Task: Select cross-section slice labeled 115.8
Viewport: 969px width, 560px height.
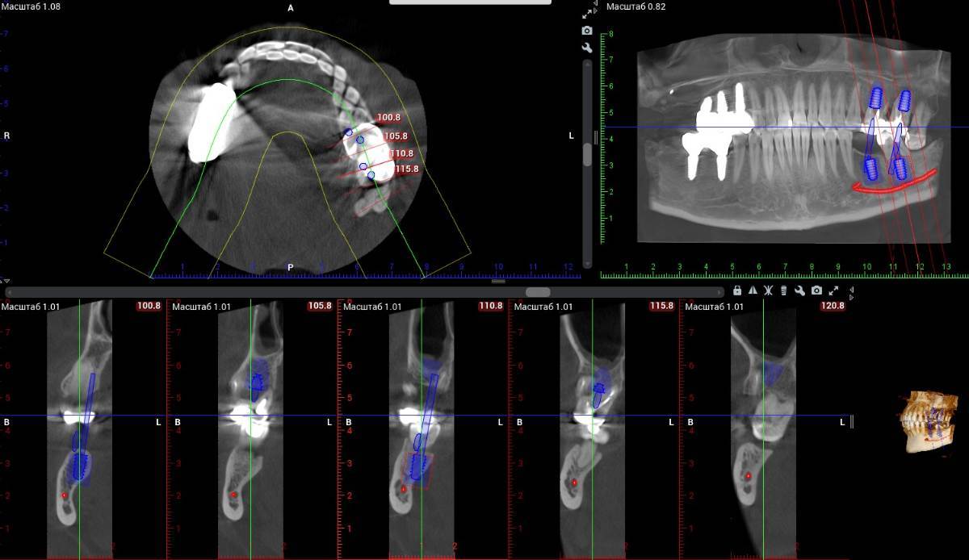Action: (661, 307)
